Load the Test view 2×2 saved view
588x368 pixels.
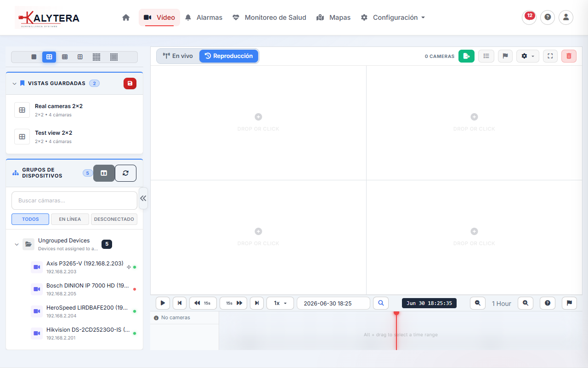coord(74,137)
